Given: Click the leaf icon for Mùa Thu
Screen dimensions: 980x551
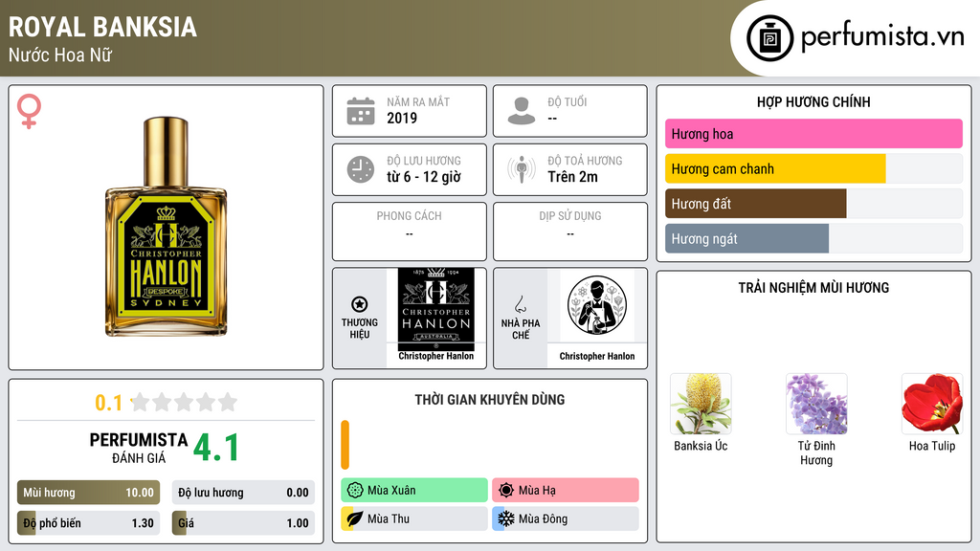Looking at the screenshot, I should (x=354, y=518).
